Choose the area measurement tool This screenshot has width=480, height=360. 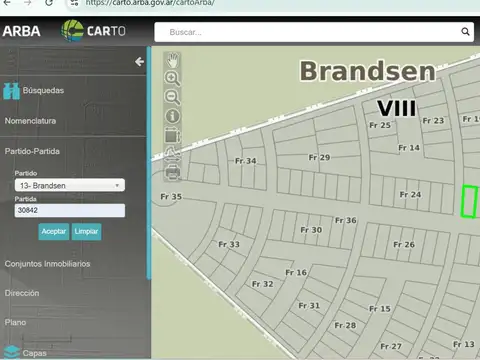pyautogui.click(x=172, y=136)
